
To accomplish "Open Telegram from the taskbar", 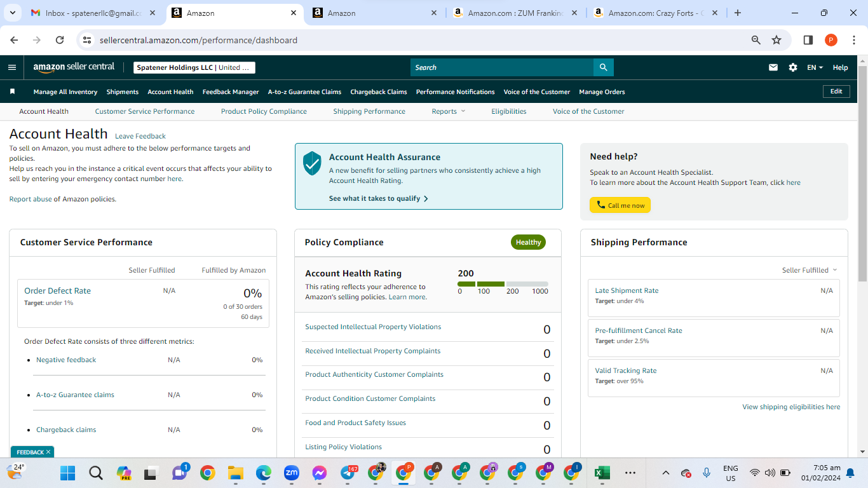I will [x=348, y=473].
